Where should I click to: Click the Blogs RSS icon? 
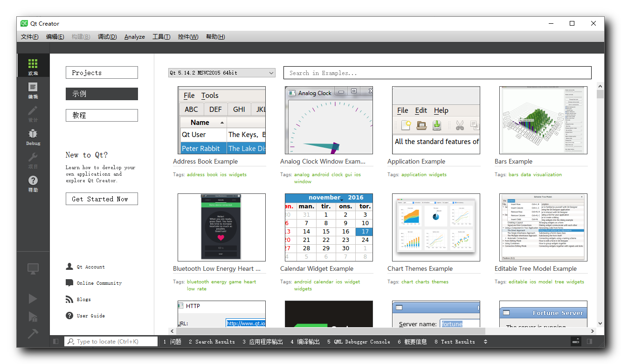coord(69,299)
